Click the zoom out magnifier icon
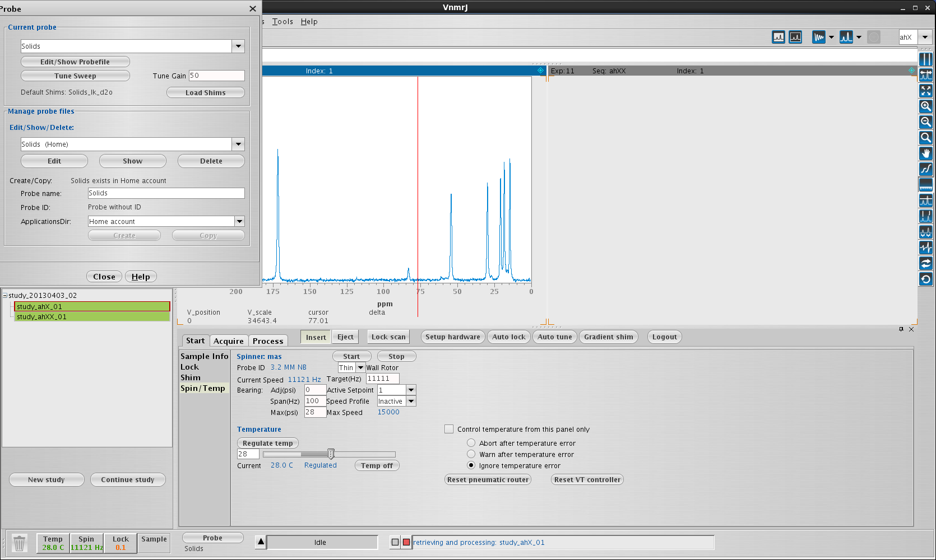The width and height of the screenshot is (936, 560). tap(925, 122)
